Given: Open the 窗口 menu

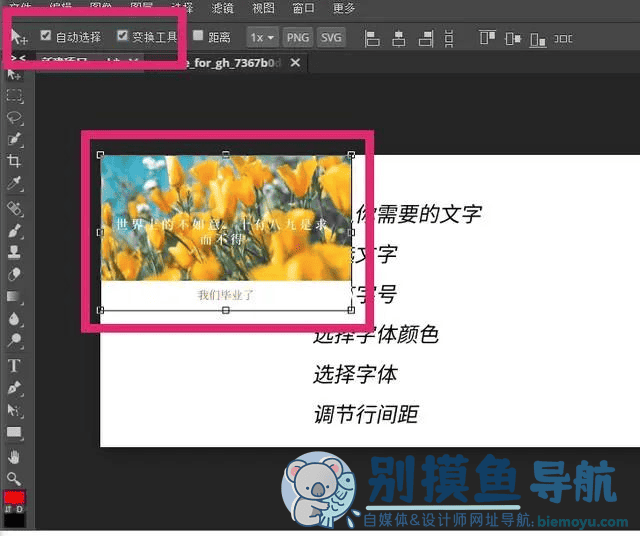Looking at the screenshot, I should click(303, 8).
